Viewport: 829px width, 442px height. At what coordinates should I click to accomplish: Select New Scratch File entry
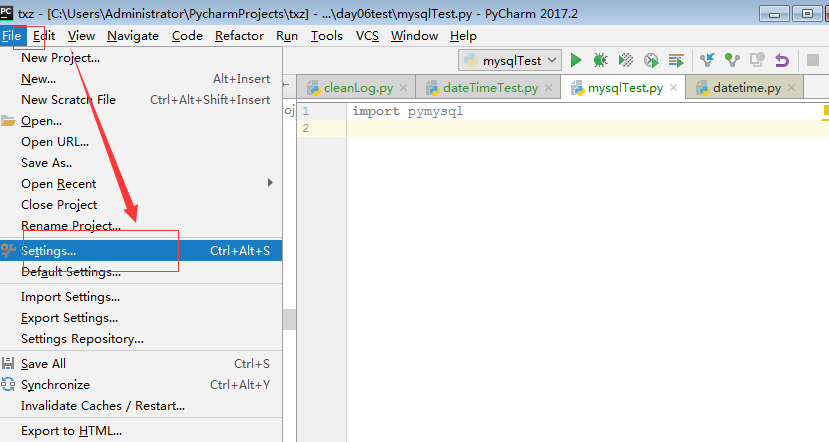point(141,99)
